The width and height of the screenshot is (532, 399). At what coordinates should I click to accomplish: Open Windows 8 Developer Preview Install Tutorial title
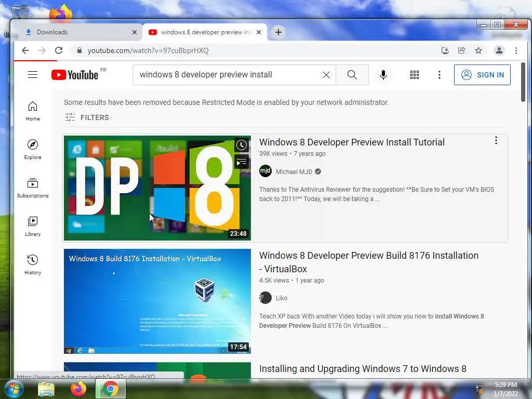pyautogui.click(x=352, y=142)
